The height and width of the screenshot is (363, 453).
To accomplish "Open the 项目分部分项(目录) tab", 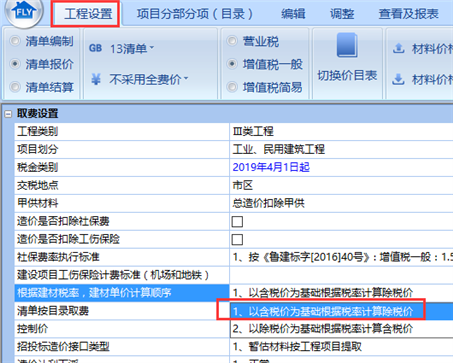I will 195,14.
